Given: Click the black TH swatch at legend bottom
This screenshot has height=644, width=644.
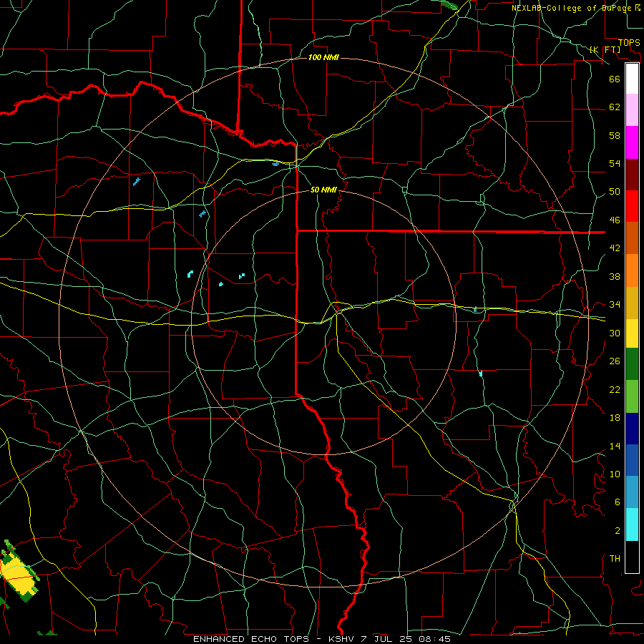Looking at the screenshot, I should coord(632,557).
